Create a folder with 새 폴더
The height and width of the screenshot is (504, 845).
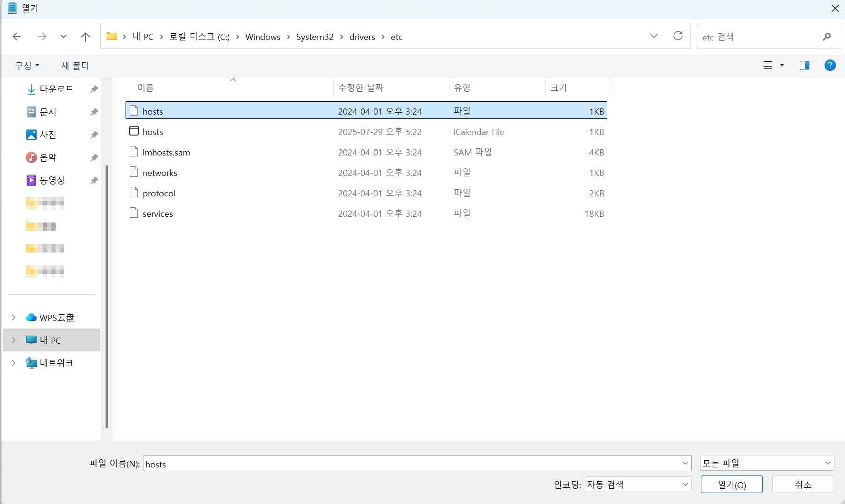click(75, 66)
